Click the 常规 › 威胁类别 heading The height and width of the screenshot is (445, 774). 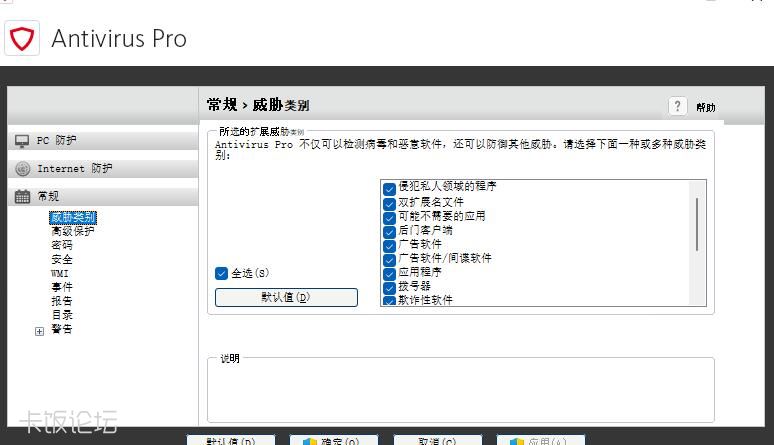click(x=258, y=105)
